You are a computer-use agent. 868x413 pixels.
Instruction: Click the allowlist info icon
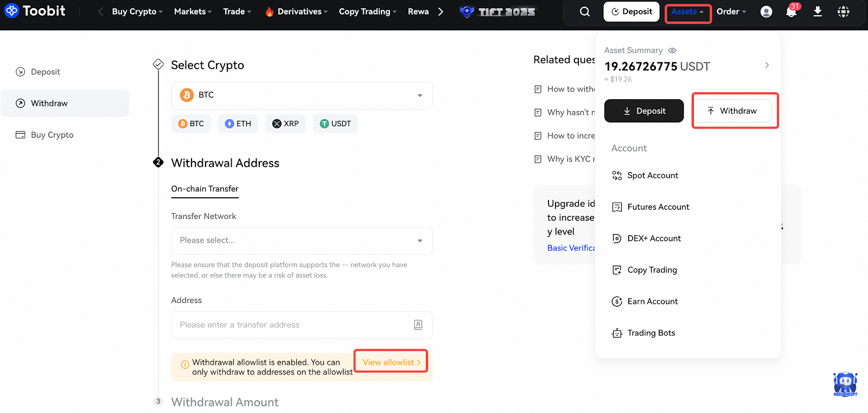(185, 365)
